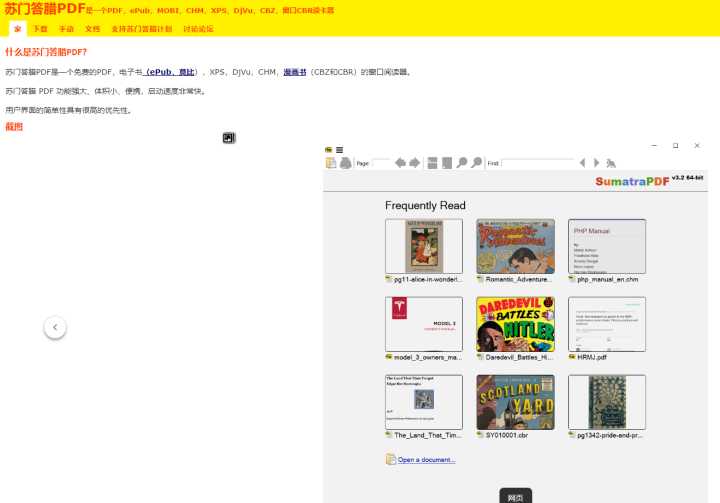Go to next page arrow in toolbar

click(414, 163)
